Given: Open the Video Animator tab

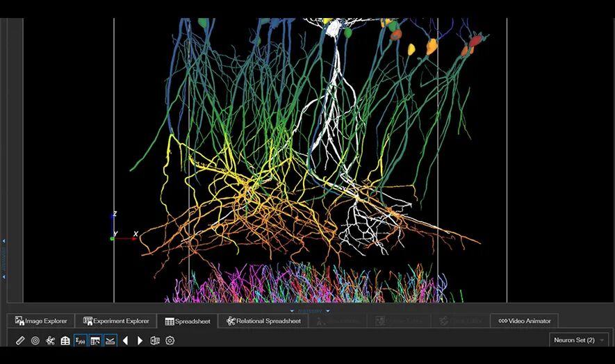Looking at the screenshot, I should point(525,321).
